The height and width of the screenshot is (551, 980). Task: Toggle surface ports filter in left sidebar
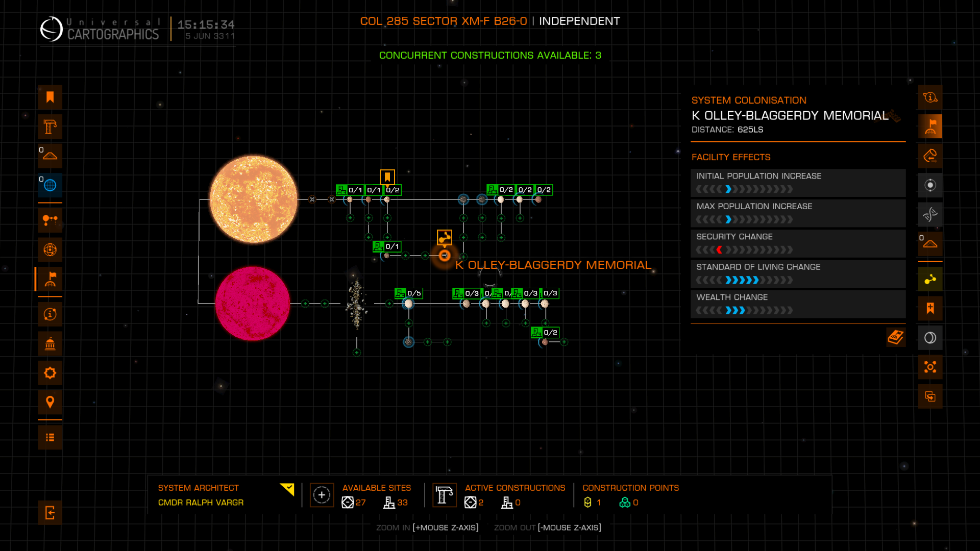click(50, 156)
